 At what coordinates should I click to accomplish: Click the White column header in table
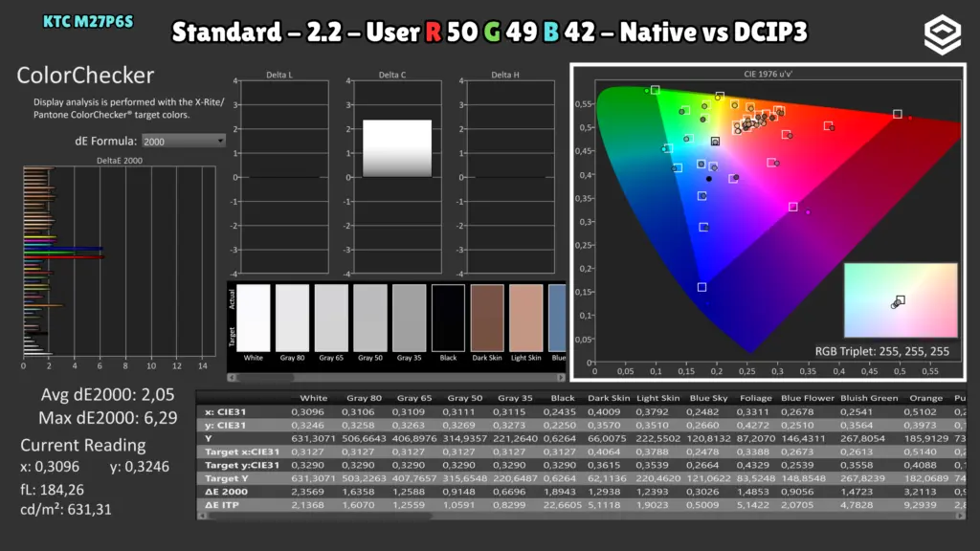click(313, 398)
